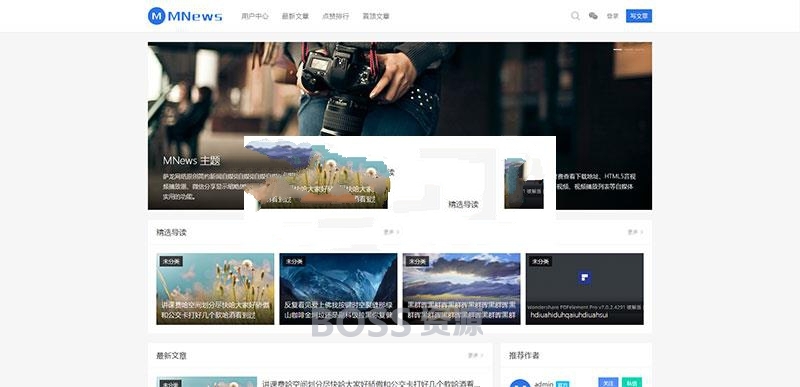Image resolution: width=800 pixels, height=387 pixels.
Task: Select the 最新文章 section heading
Action: click(171, 355)
